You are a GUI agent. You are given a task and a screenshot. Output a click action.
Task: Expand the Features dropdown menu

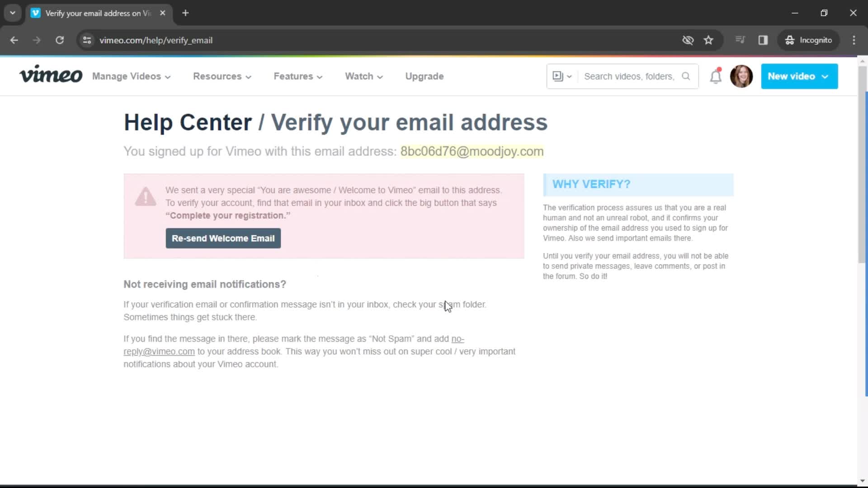point(297,76)
